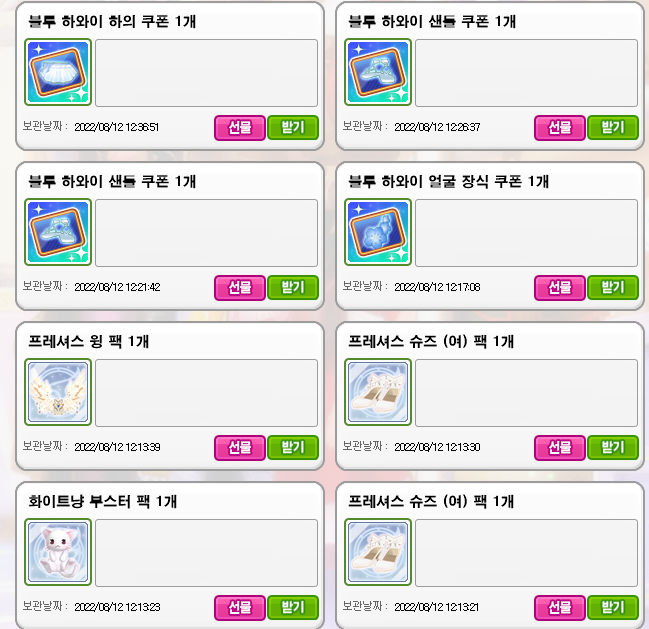The width and height of the screenshot is (649, 629).
Task: Gift Precious Shoes pack stored at 12:13:30
Action: point(560,447)
